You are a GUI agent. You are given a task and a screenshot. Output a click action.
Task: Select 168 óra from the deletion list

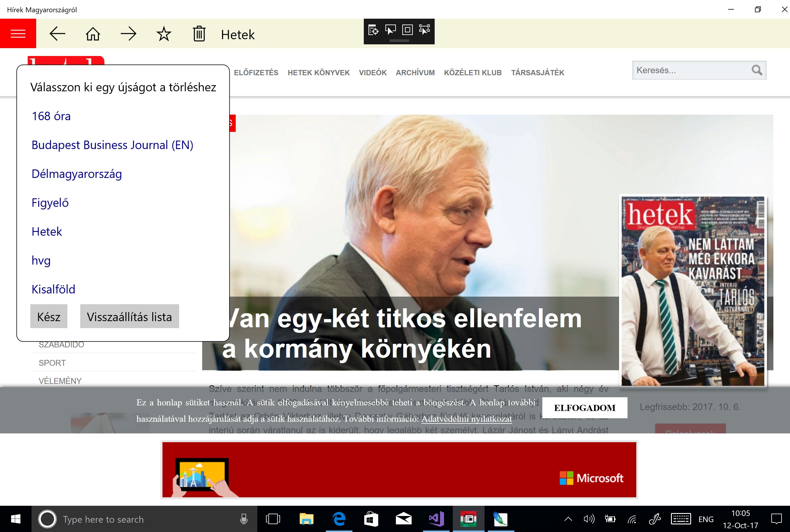(x=51, y=116)
